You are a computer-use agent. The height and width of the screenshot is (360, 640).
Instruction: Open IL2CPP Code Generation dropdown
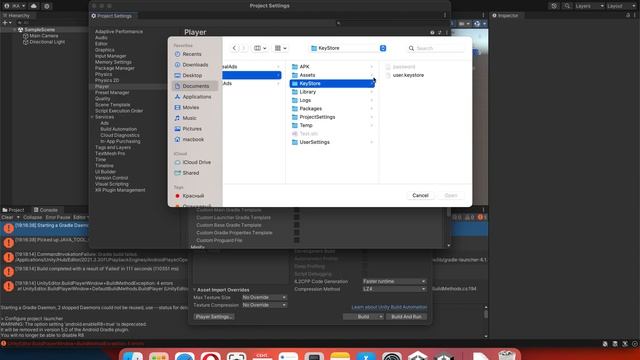pos(394,281)
